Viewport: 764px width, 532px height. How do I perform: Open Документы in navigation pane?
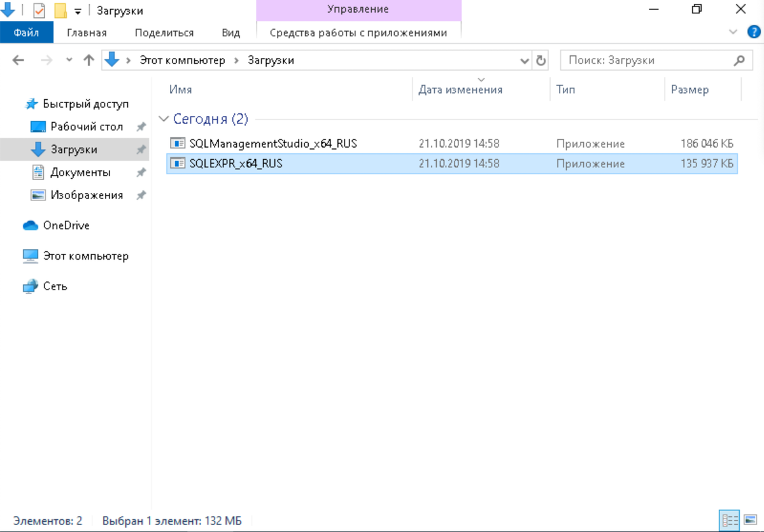point(80,172)
